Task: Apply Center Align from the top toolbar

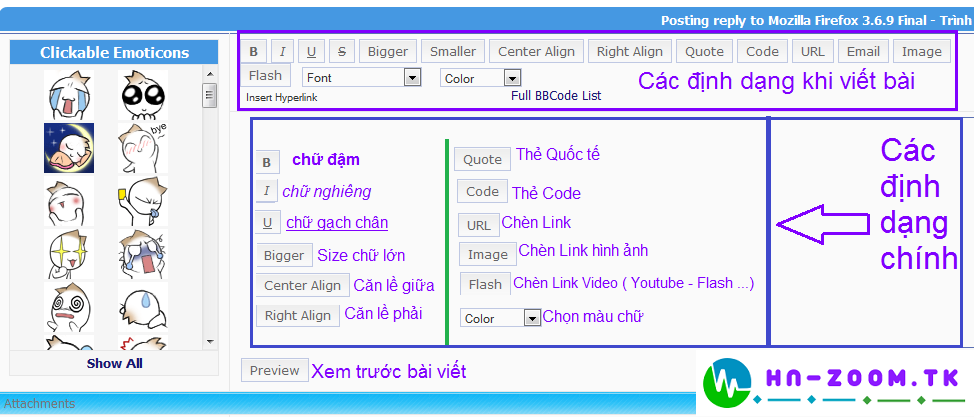Action: coord(537,52)
